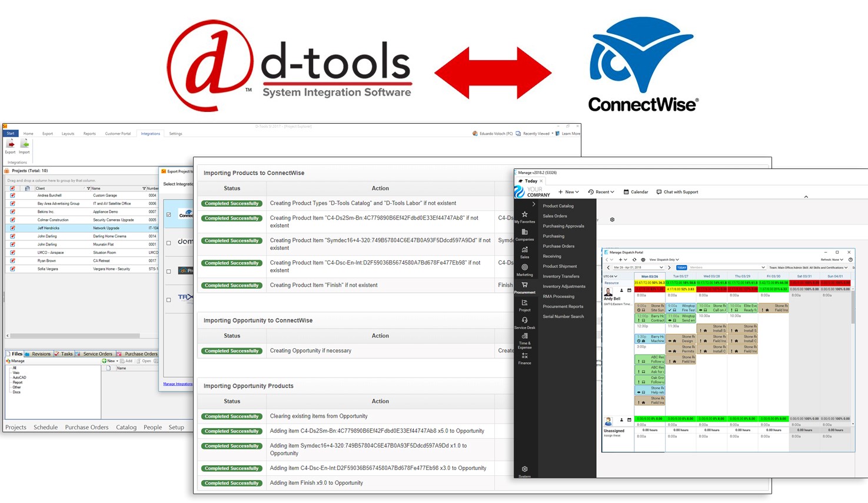Image resolution: width=868 pixels, height=503 pixels.
Task: Check the TRX integration checkbox
Action: click(168, 300)
